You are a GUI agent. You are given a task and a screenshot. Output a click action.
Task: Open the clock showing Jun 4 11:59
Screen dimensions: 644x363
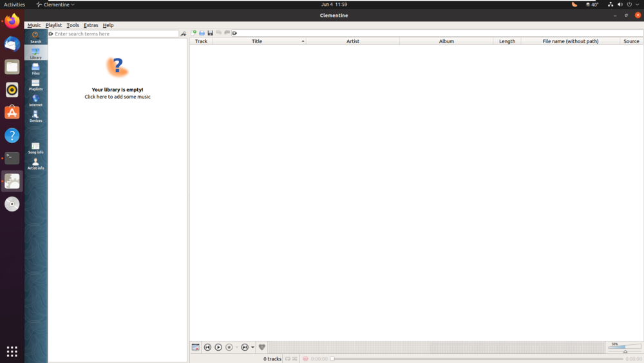[334, 5]
